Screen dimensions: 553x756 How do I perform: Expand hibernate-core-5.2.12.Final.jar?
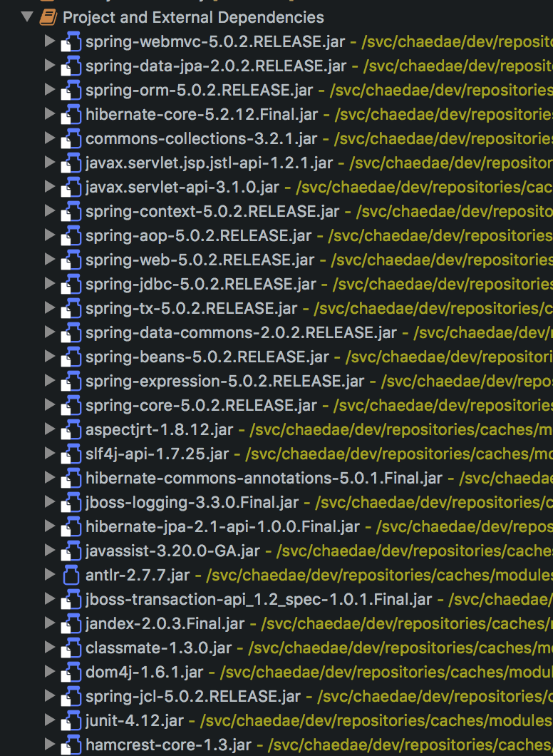pos(50,114)
